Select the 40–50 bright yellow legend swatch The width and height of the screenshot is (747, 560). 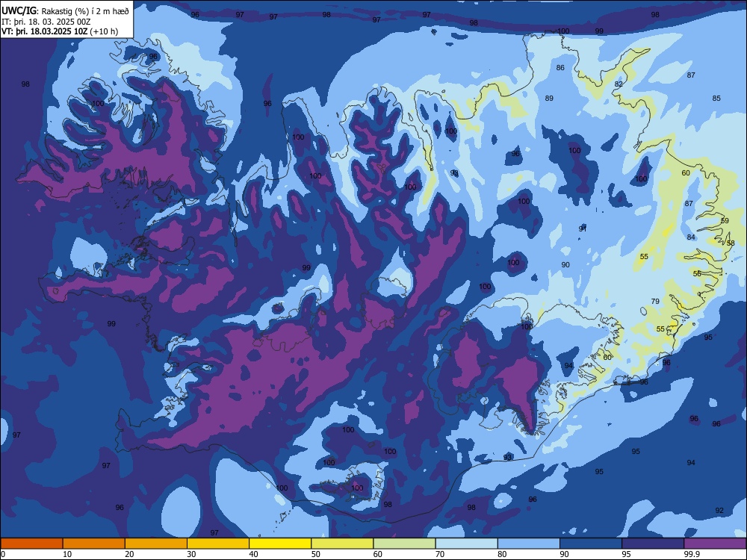(280, 544)
